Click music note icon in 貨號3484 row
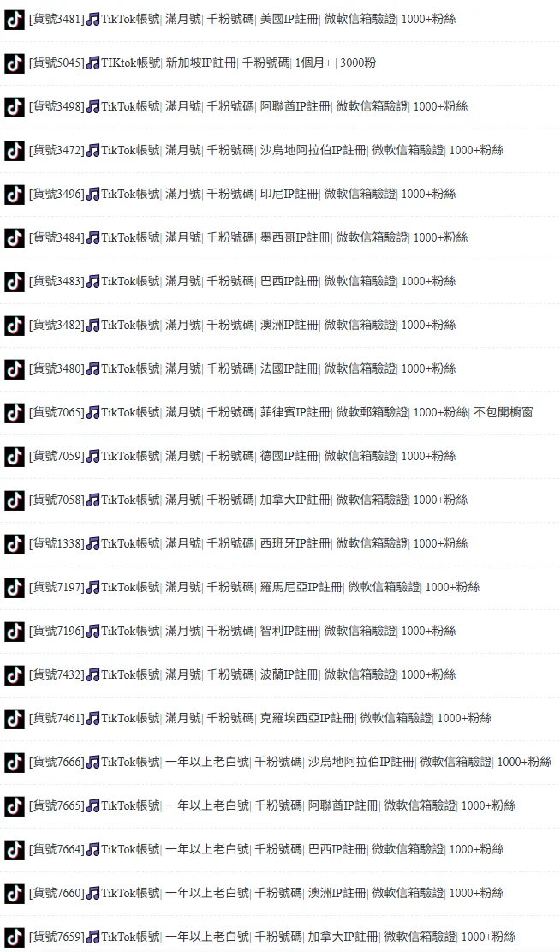 pyautogui.click(x=92, y=238)
